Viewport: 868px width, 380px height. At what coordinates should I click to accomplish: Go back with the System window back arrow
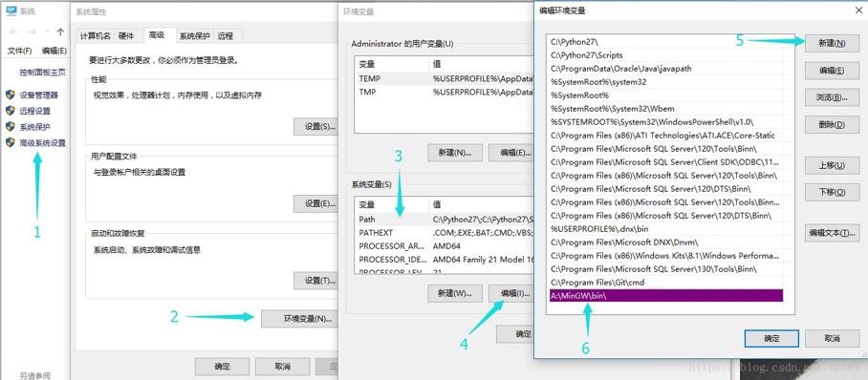pos(13,32)
